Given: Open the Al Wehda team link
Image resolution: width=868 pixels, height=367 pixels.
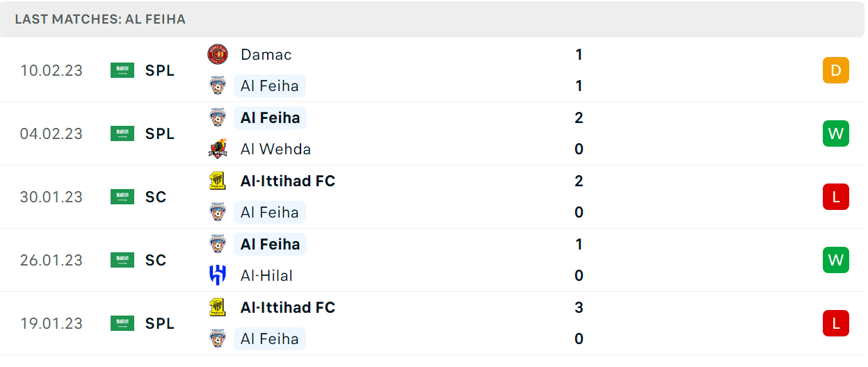Looking at the screenshot, I should tap(275, 149).
